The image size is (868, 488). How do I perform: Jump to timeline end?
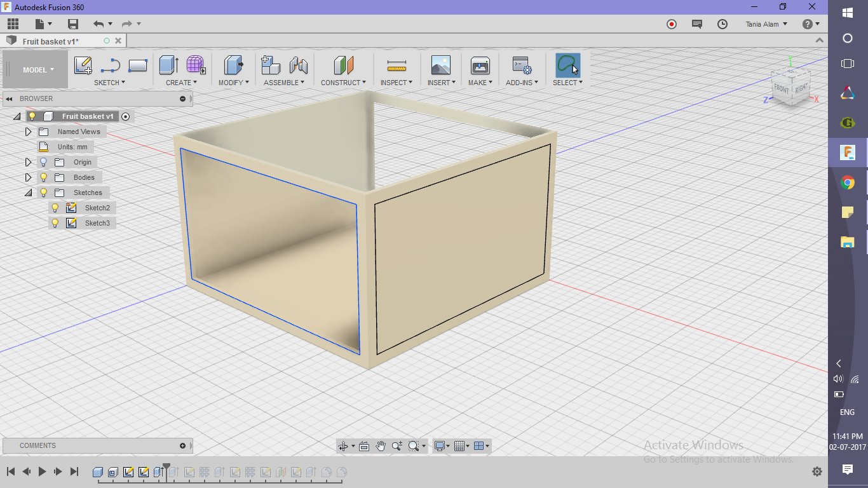coord(74,471)
